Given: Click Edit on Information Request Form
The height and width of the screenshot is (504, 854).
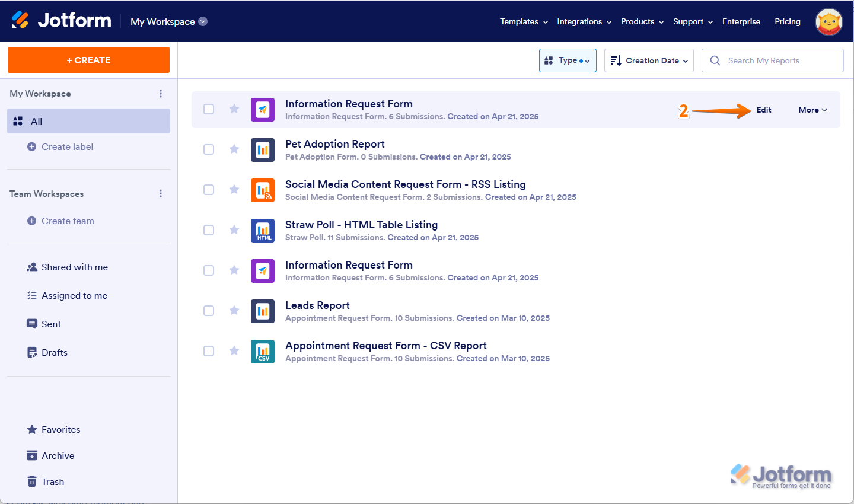Looking at the screenshot, I should click(x=764, y=110).
